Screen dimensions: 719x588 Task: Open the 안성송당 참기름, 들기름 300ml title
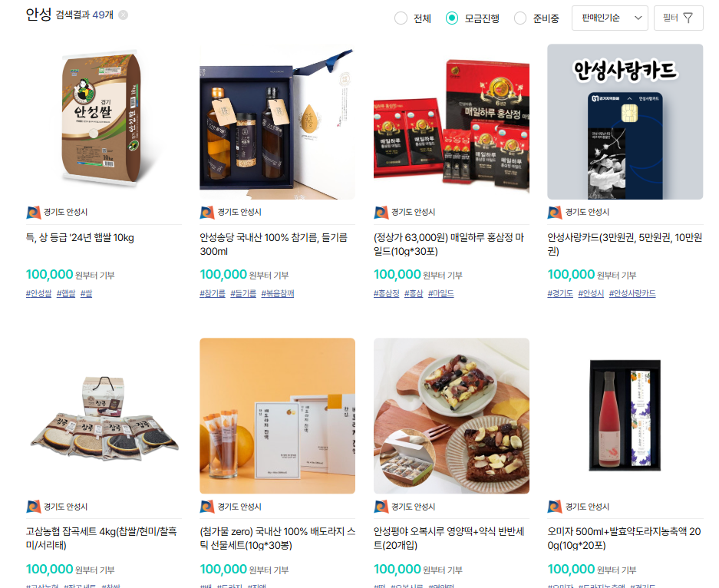pos(274,244)
